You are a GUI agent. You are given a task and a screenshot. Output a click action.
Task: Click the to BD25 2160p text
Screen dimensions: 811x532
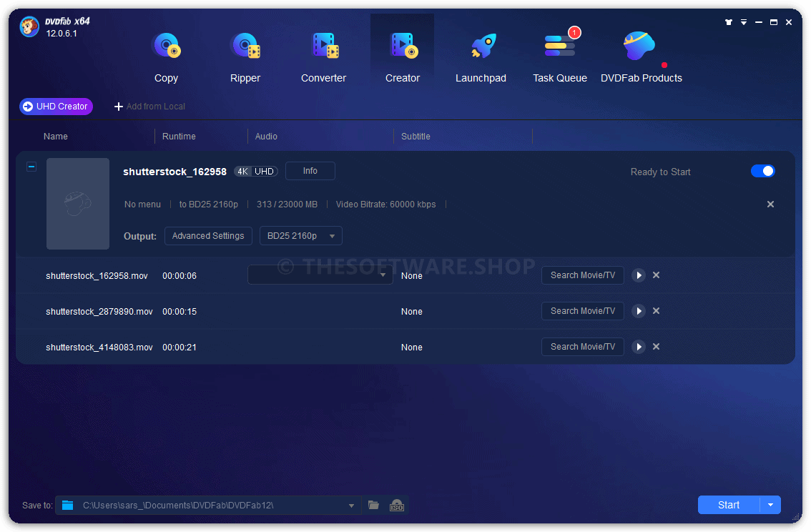[208, 205]
